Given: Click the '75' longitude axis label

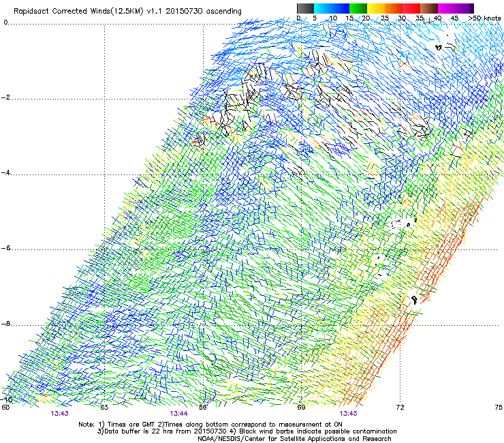Looking at the screenshot, I should click(x=499, y=408).
